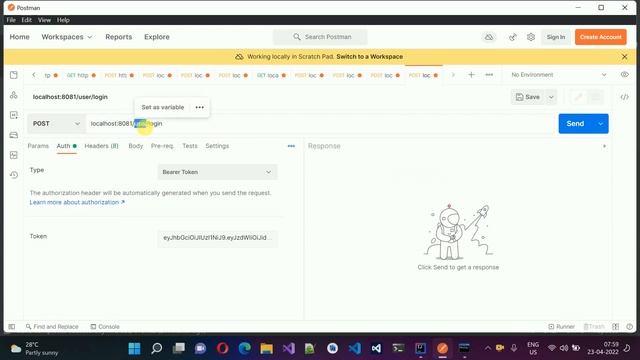This screenshot has height=360, width=640.
Task: Toggle sidebar icon in status bar
Action: pos(12,327)
